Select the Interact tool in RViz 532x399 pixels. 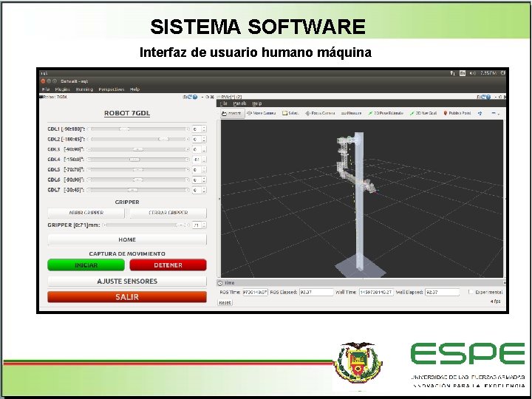pos(233,113)
